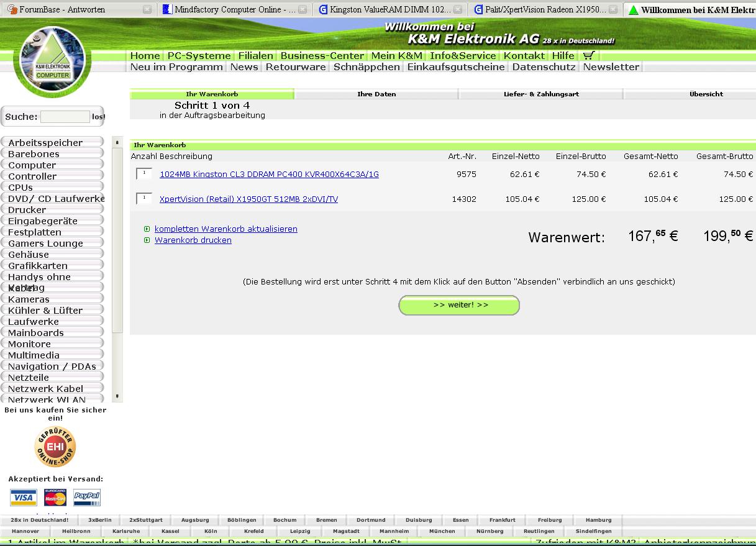Open Hilfe menu item
756x546 pixels.
tap(563, 55)
